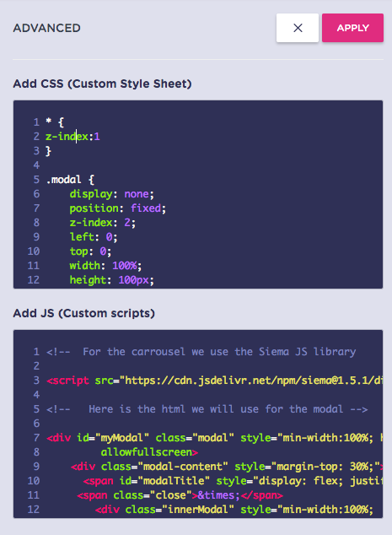
Task: Click the div id="myModal" line
Action: [214, 437]
